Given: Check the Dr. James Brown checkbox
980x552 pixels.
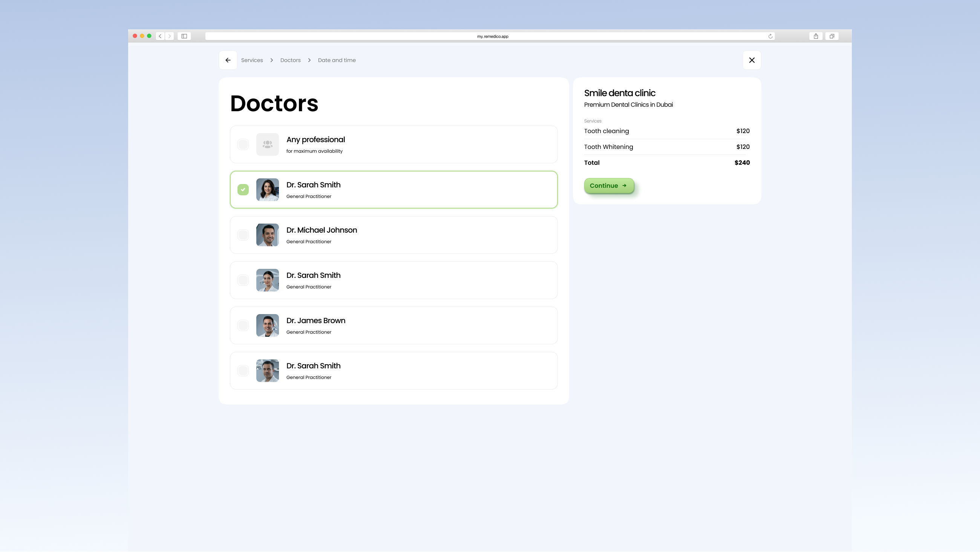Looking at the screenshot, I should pyautogui.click(x=243, y=325).
